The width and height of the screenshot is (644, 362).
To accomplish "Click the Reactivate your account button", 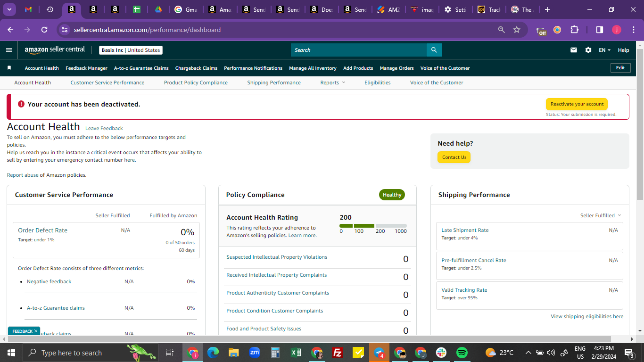I will [577, 104].
